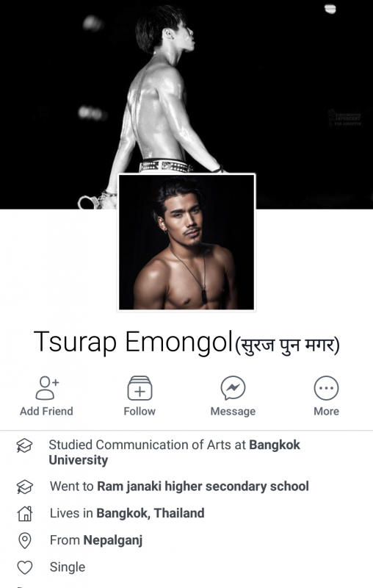
Task: Tap the Add Friend person icon
Action: [x=47, y=388]
